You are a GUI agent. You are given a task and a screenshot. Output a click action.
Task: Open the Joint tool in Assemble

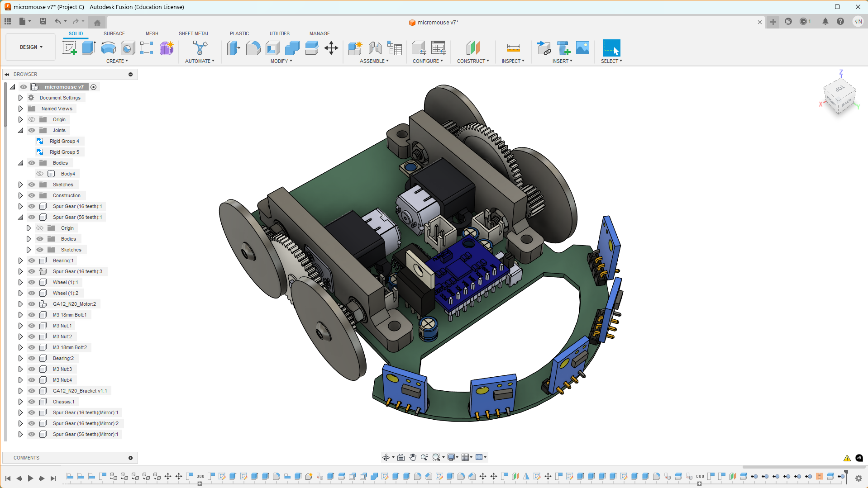point(375,48)
